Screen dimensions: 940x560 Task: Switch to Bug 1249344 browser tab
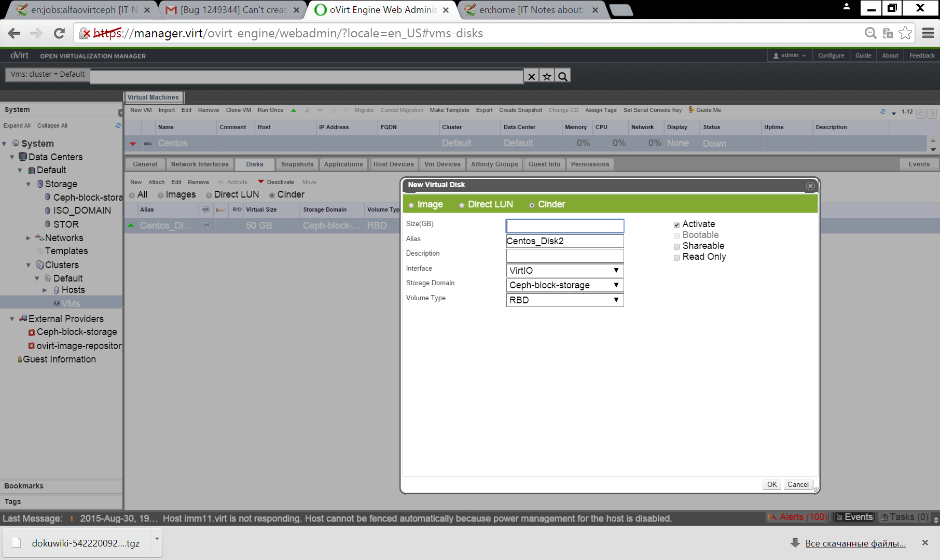pyautogui.click(x=233, y=10)
